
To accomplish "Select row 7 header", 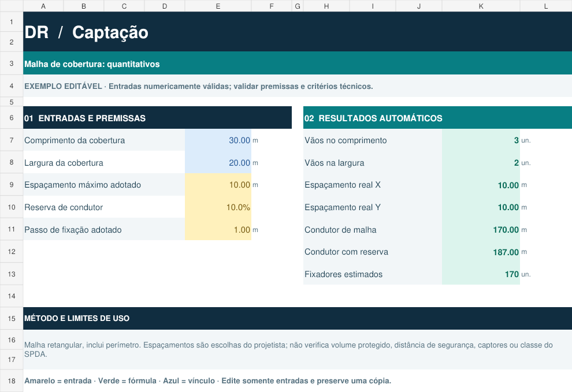I will (x=12, y=140).
